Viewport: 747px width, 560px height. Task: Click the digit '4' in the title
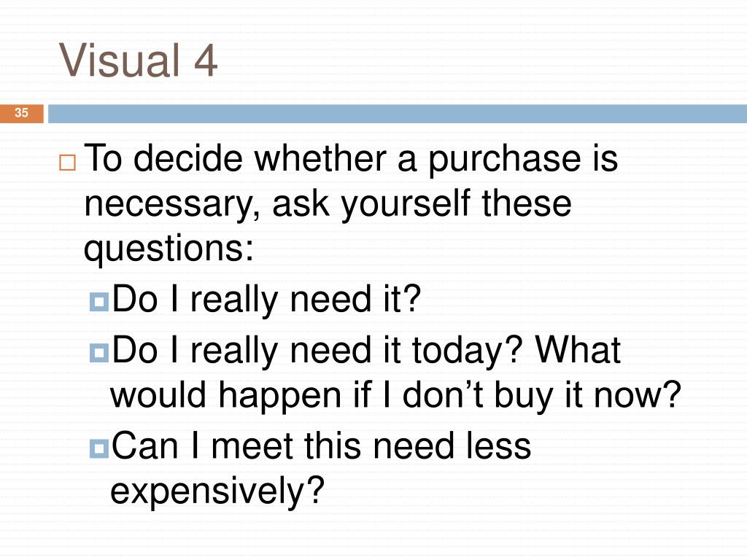click(206, 61)
